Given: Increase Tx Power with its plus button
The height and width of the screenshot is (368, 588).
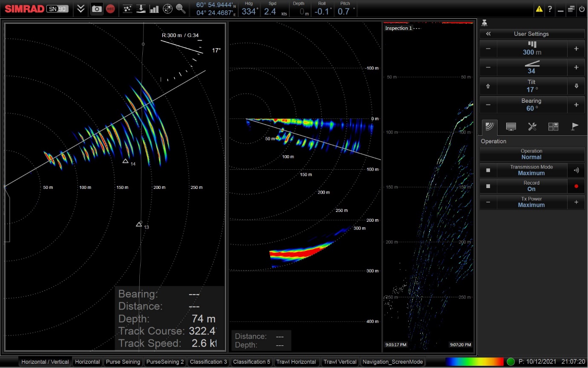Looking at the screenshot, I should tap(576, 202).
